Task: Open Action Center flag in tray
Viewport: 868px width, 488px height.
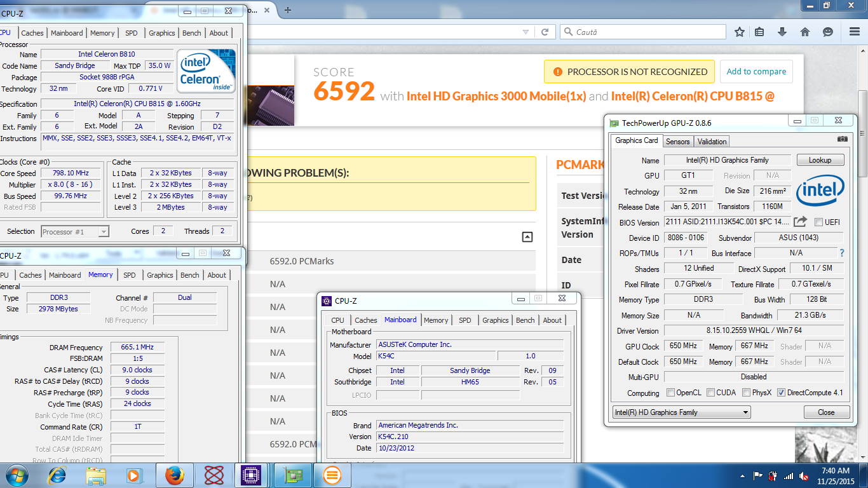Action: tap(758, 475)
